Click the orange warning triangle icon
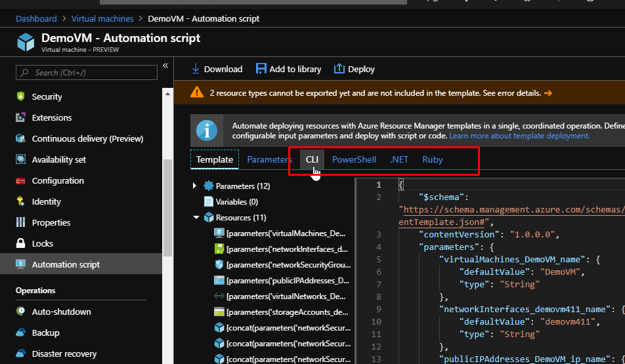Image resolution: width=625 pixels, height=364 pixels. 197,92
